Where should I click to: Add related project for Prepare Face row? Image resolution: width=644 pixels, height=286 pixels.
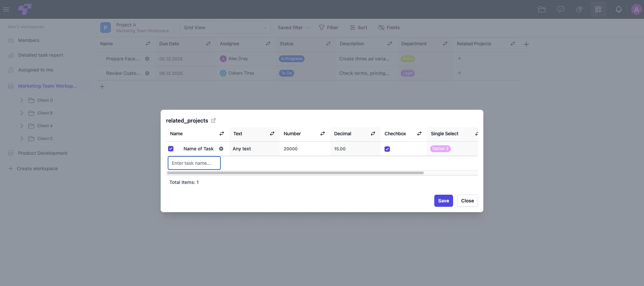[x=459, y=58]
